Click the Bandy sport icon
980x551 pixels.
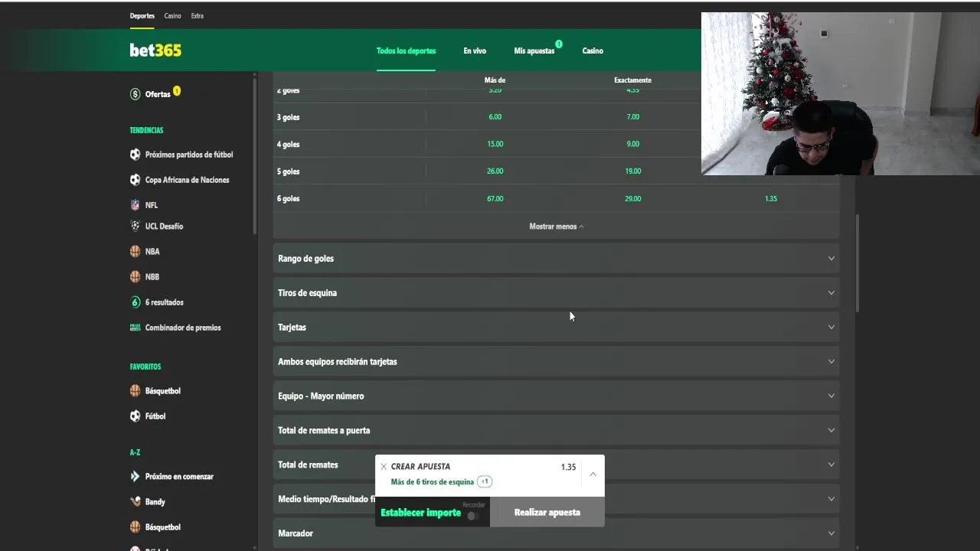(136, 501)
